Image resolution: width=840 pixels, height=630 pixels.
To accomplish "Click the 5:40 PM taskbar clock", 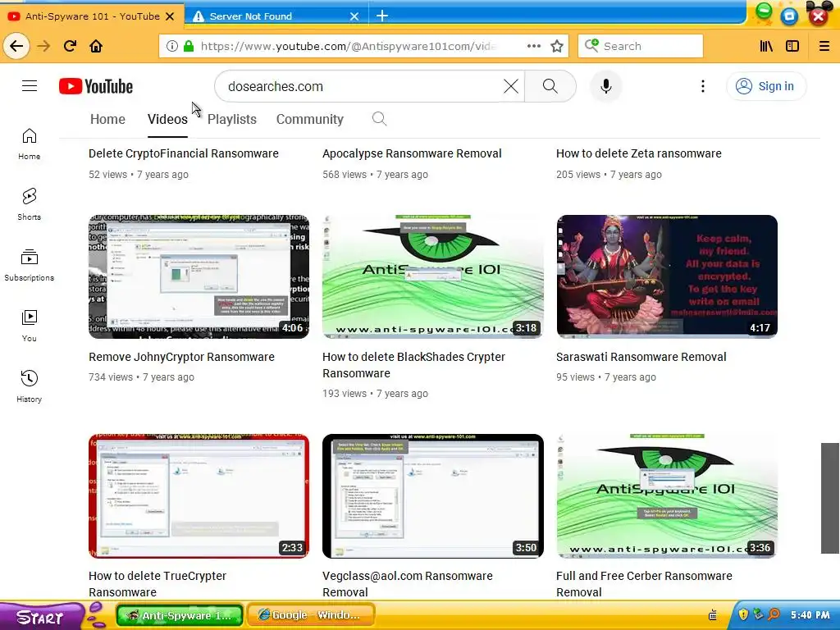I will [810, 615].
